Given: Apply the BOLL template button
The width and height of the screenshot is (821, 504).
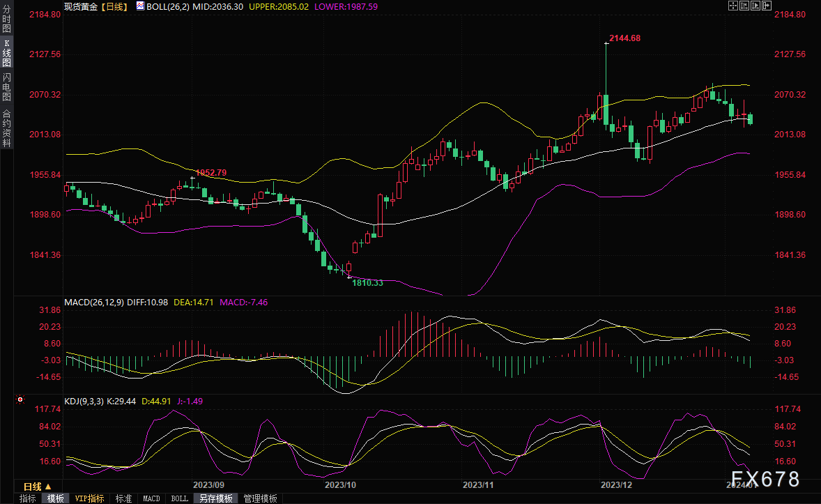Looking at the screenshot, I should tap(180, 498).
